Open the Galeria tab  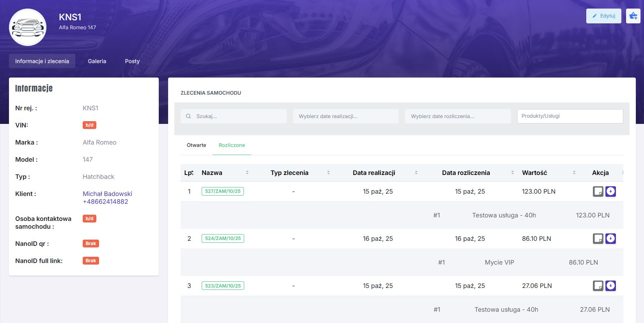coord(97,61)
